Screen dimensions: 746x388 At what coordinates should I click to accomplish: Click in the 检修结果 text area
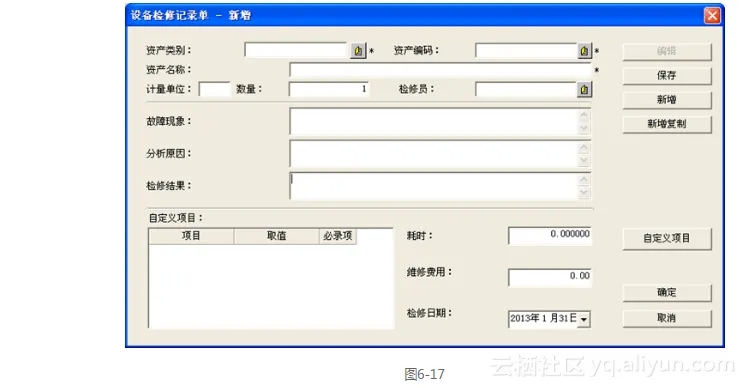[x=440, y=186]
